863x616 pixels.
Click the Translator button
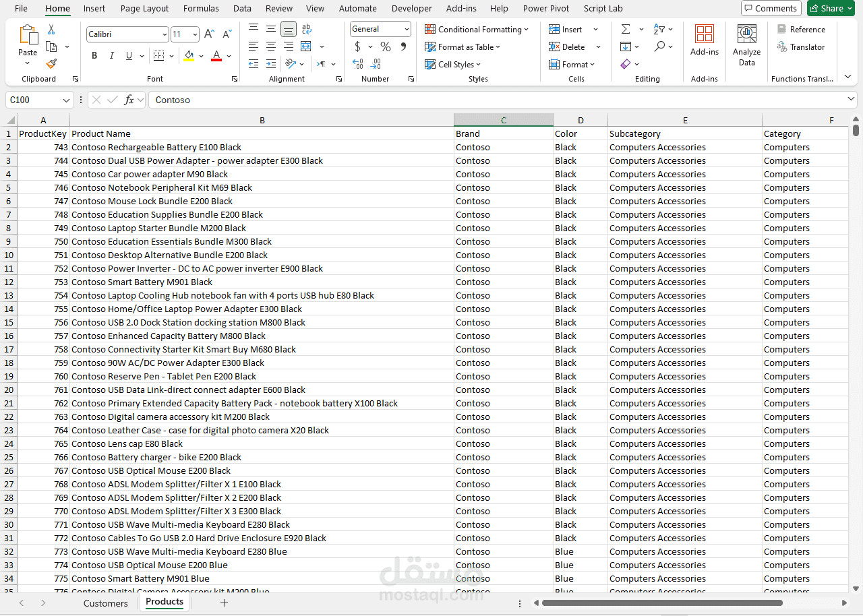click(801, 47)
